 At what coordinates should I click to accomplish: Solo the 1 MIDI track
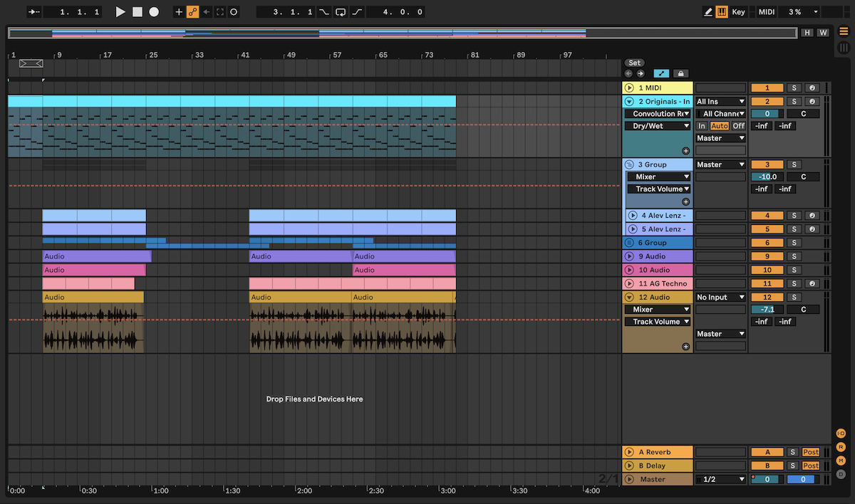click(x=794, y=88)
